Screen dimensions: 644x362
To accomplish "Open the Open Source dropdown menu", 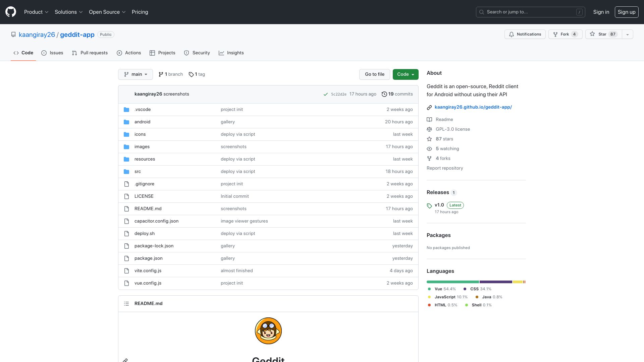I will click(107, 12).
